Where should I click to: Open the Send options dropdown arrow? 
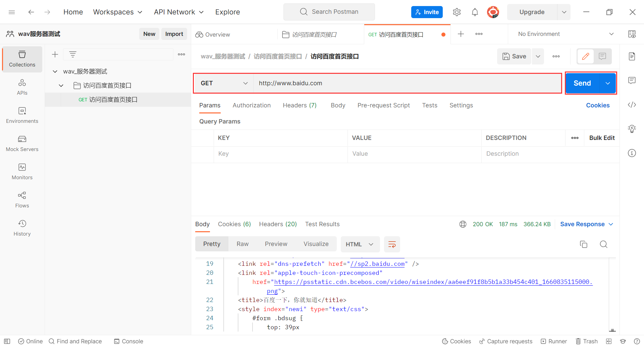608,83
